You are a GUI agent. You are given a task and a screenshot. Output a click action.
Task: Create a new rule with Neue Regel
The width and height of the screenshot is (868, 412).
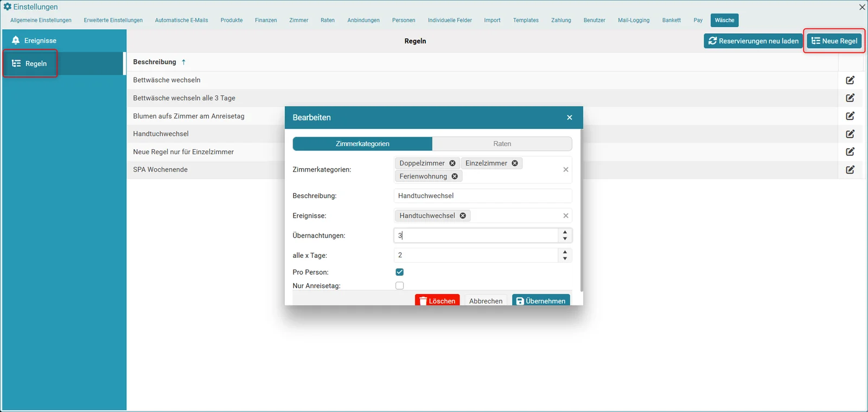(834, 41)
